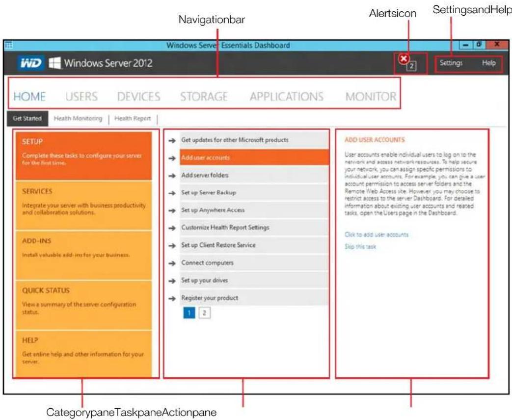
Task: Click arrow icon beside Set up Server Backup
Action: pos(172,193)
